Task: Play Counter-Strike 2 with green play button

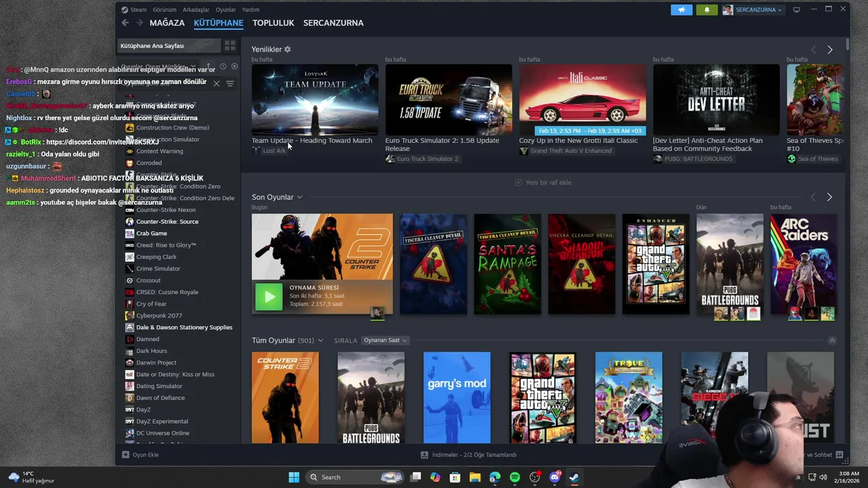Action: (x=269, y=297)
